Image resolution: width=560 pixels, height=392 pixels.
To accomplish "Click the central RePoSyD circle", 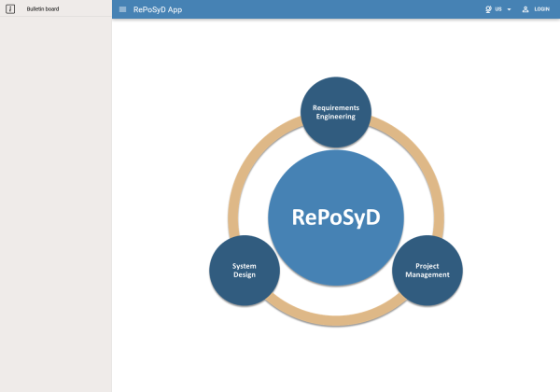I will click(x=336, y=217).
